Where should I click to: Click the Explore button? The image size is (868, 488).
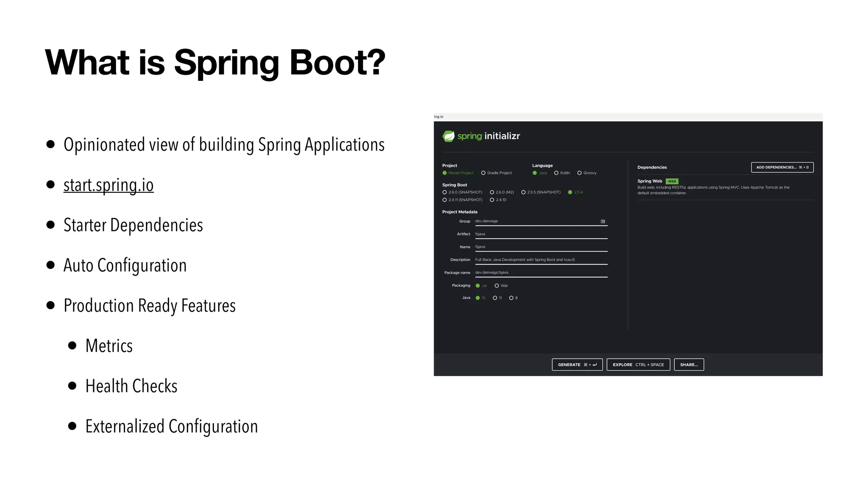638,365
